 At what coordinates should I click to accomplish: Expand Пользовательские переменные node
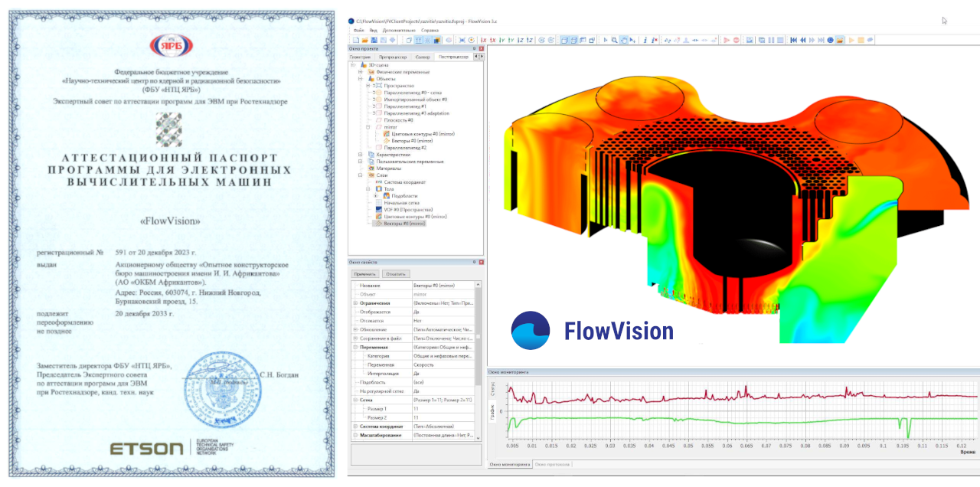tap(361, 162)
